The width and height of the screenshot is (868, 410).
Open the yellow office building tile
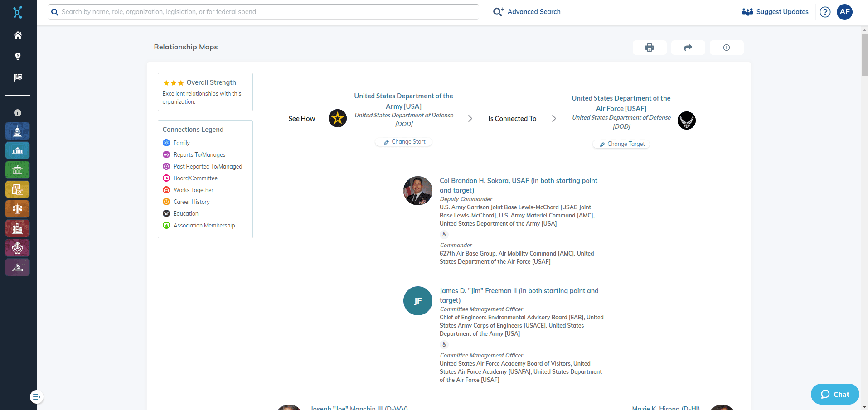click(18, 189)
